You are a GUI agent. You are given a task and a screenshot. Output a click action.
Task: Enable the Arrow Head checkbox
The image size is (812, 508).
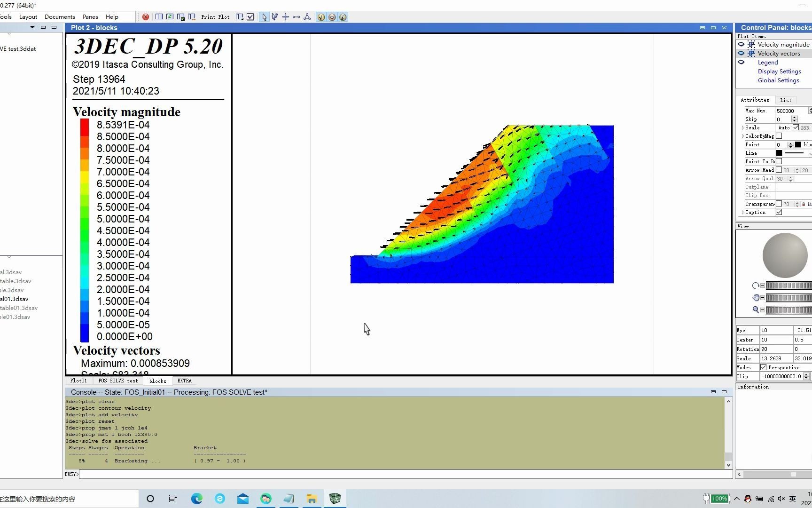(779, 170)
